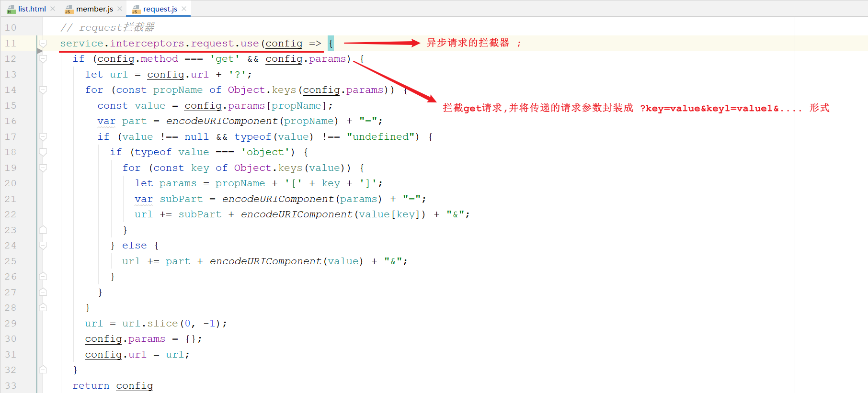Collapse the for loop at line 14
Screen dimensions: 868x393
click(43, 90)
